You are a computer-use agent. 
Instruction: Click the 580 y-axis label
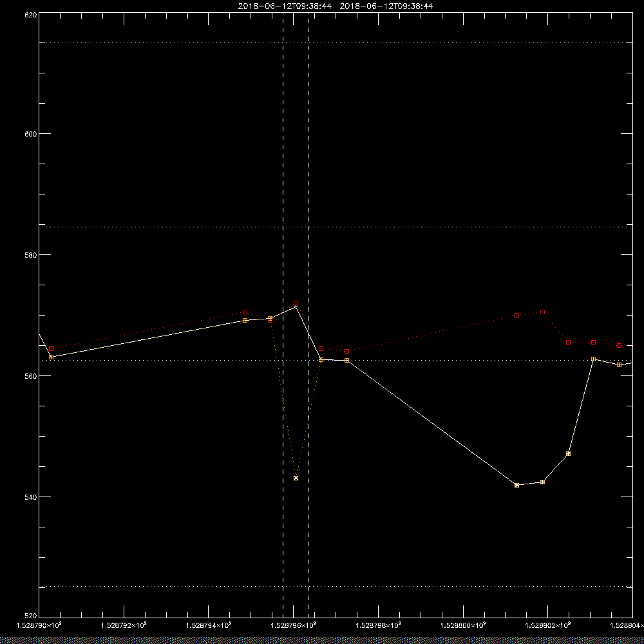[x=31, y=254]
